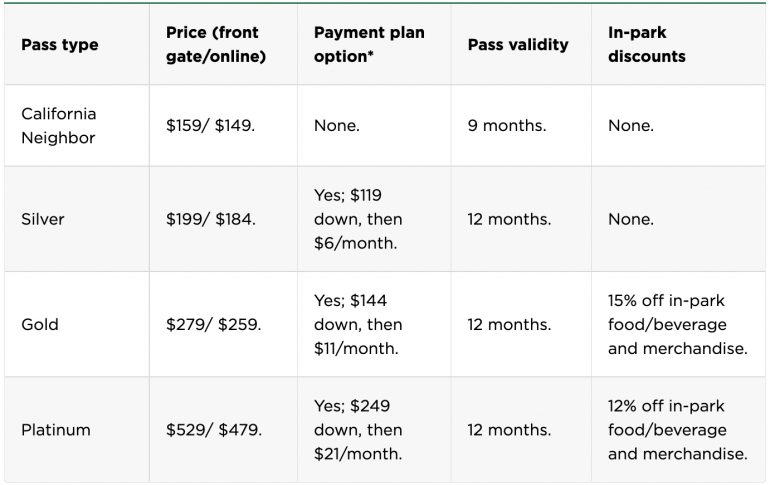770x485 pixels.
Task: Select the "Payment plan option*" header
Action: click(x=369, y=45)
